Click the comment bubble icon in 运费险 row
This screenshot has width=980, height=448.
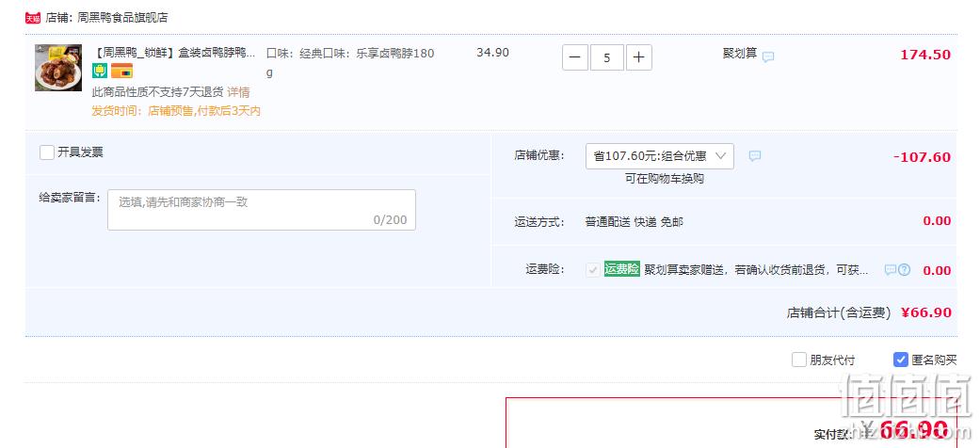[891, 270]
